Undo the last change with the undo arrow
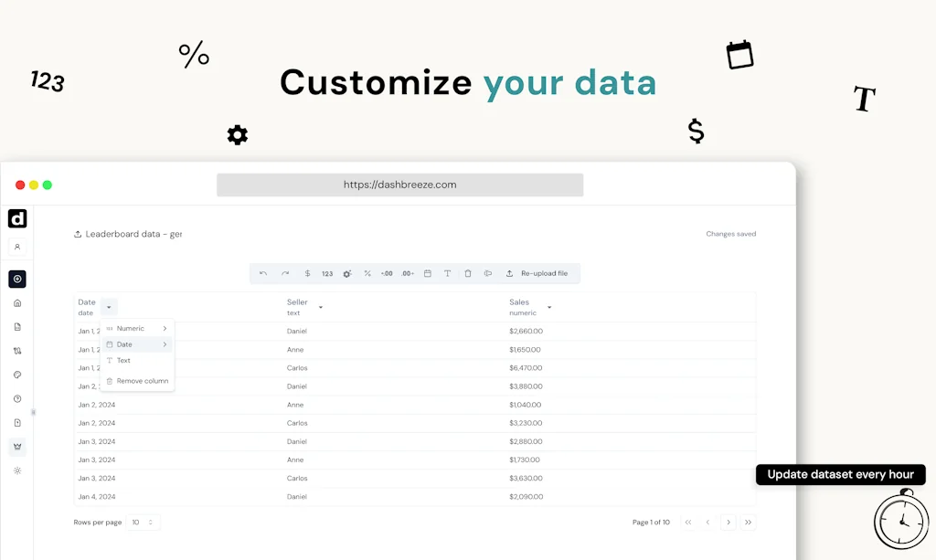The height and width of the screenshot is (560, 936). click(x=263, y=273)
